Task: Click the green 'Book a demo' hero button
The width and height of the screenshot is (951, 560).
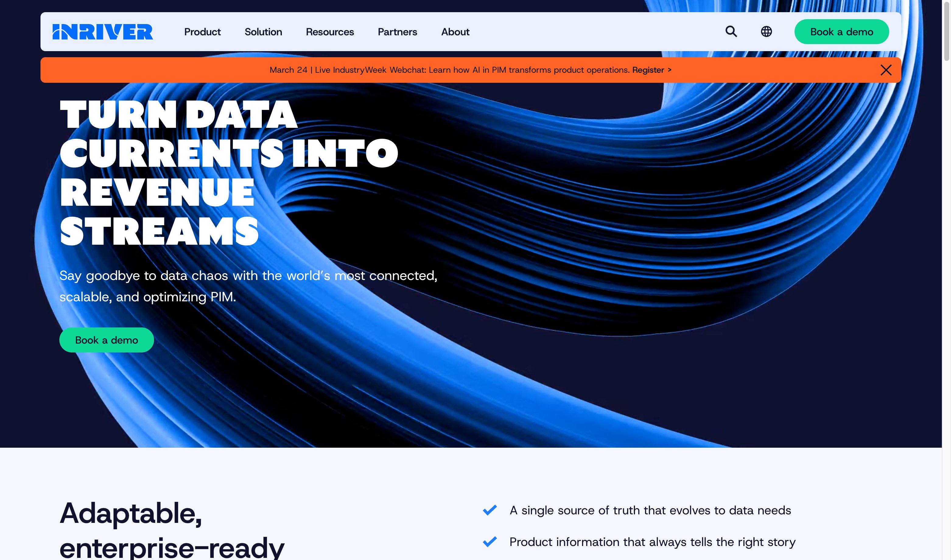Action: (x=107, y=340)
